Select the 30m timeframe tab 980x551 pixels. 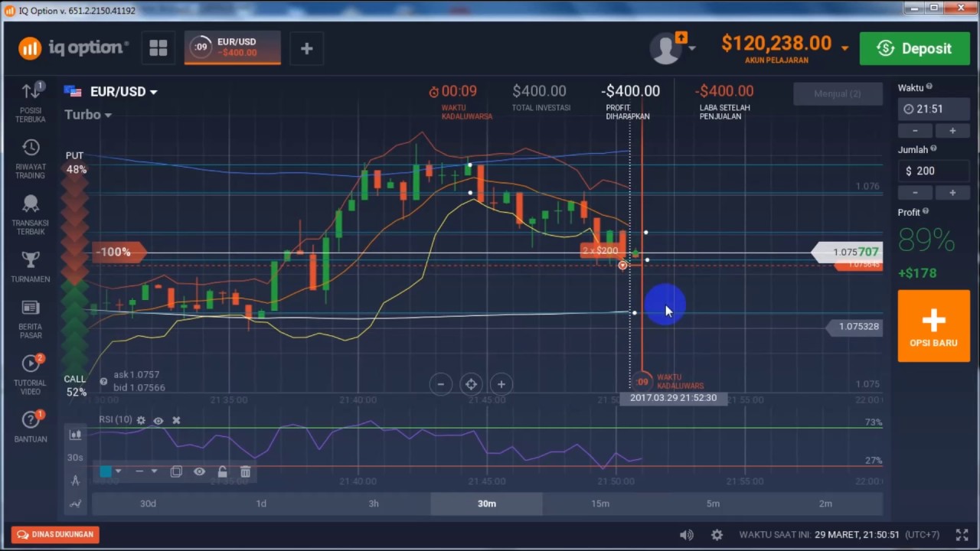pyautogui.click(x=487, y=504)
